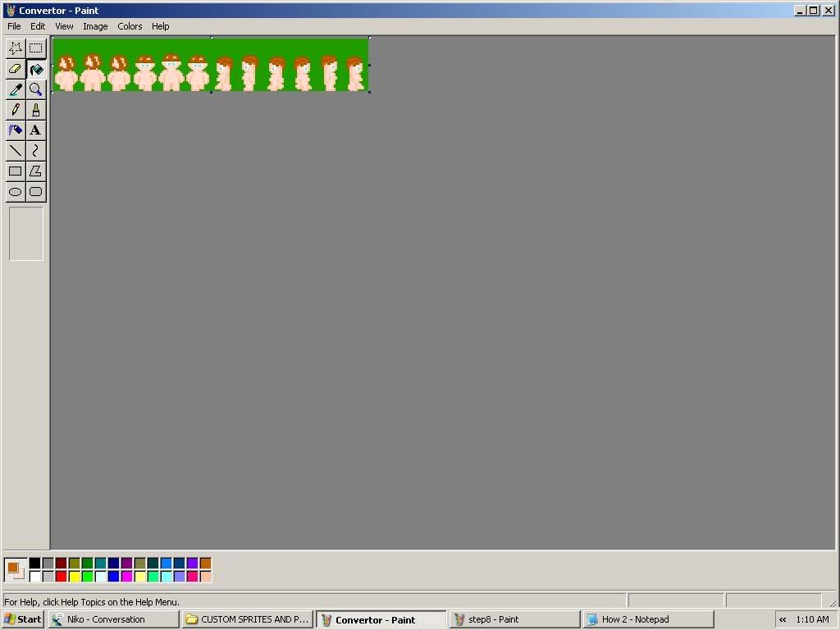Select the Text tool
Image resolution: width=840 pixels, height=630 pixels.
click(x=36, y=130)
